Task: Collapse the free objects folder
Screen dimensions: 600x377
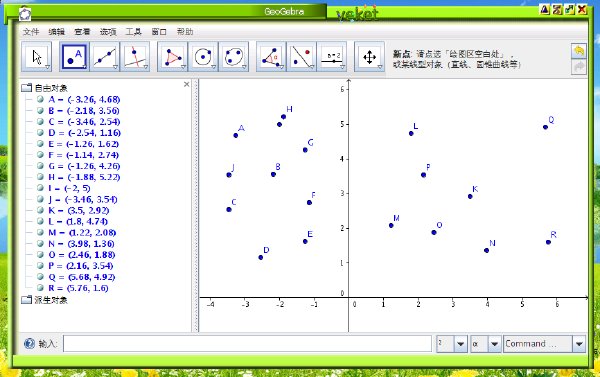Action: [x=26, y=88]
